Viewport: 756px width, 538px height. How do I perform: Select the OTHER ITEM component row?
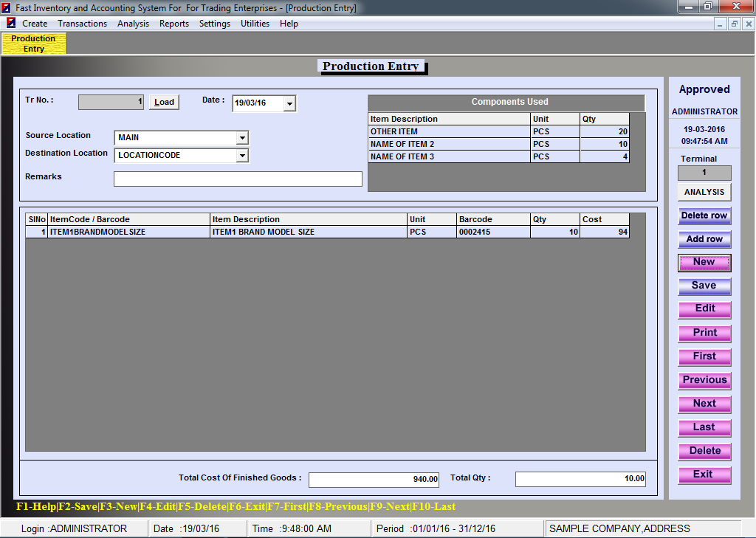(x=448, y=131)
